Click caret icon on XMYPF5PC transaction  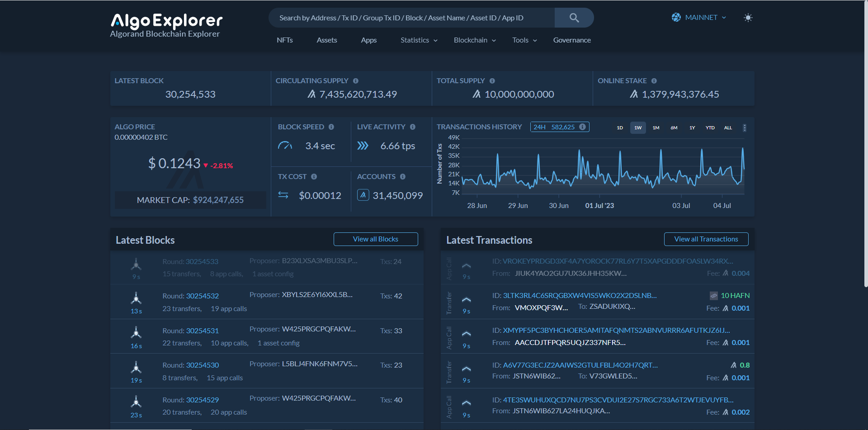click(467, 334)
